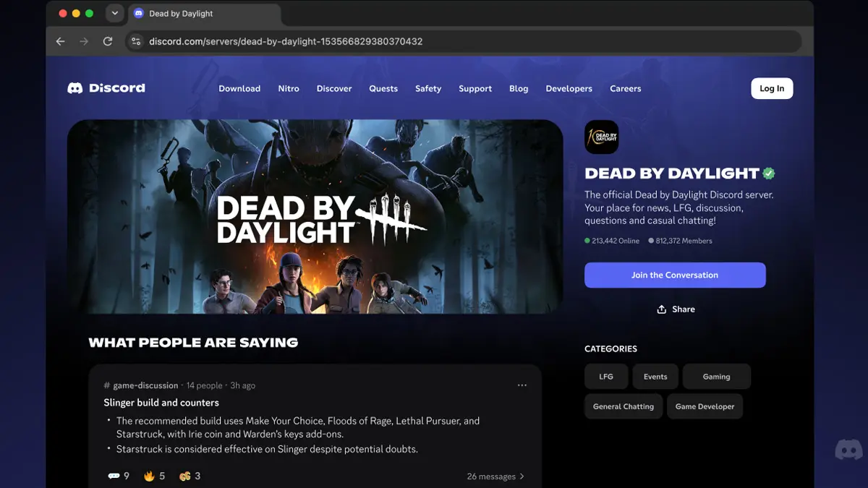Click the Log In button
Image resolution: width=868 pixels, height=488 pixels.
[772, 88]
